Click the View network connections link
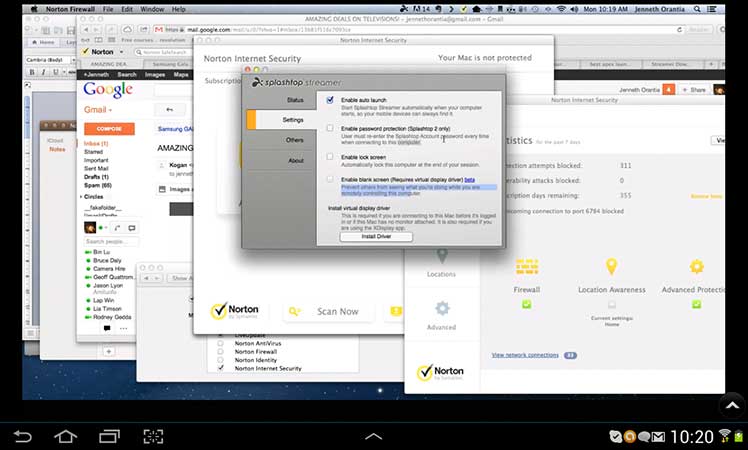748x450 pixels. pos(525,355)
